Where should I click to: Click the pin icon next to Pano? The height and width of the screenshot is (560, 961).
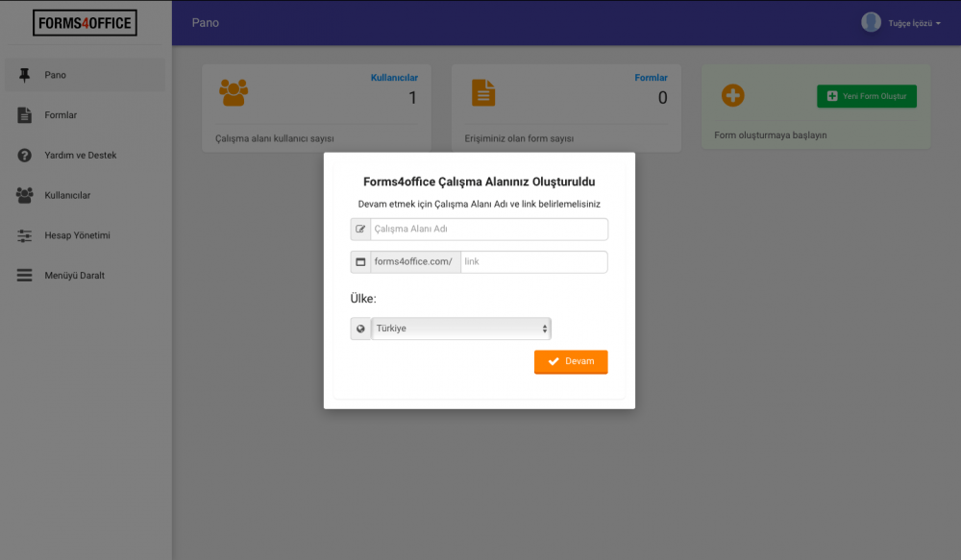tap(25, 75)
